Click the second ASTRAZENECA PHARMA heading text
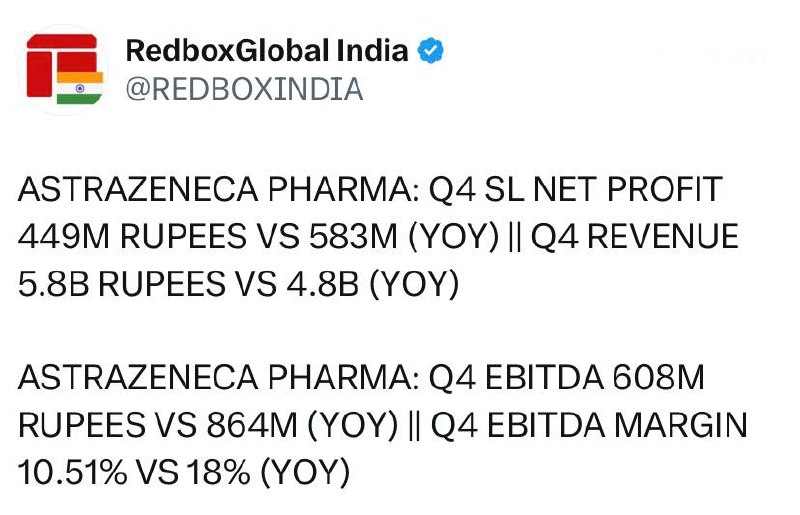This screenshot has height=515, width=800. (218, 378)
